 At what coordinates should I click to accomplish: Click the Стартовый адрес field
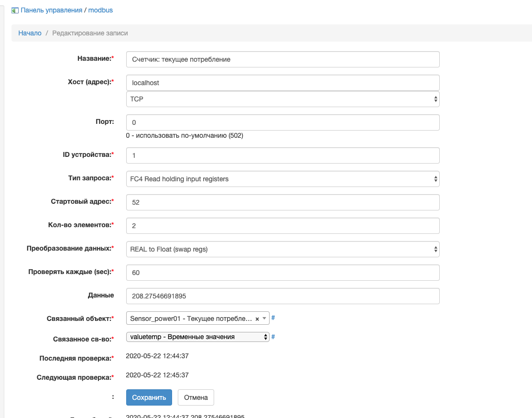tap(282, 202)
